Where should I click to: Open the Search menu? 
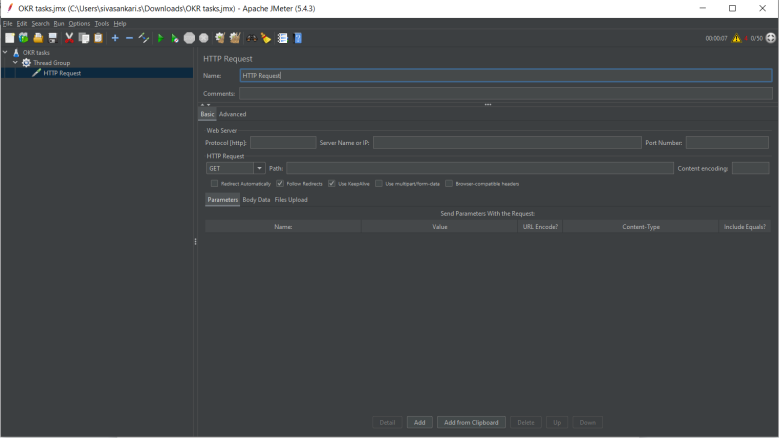[40, 23]
